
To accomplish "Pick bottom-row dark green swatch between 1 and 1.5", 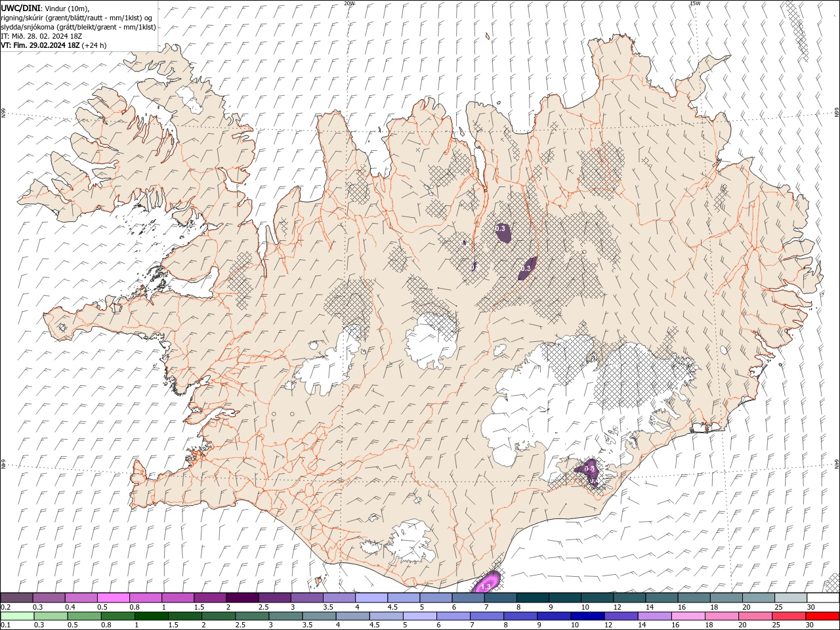I will point(152,616).
